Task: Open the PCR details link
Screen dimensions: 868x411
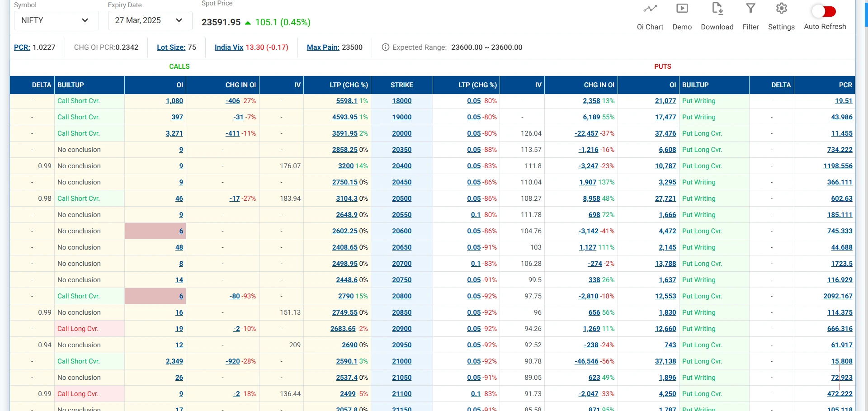Action: [22, 47]
